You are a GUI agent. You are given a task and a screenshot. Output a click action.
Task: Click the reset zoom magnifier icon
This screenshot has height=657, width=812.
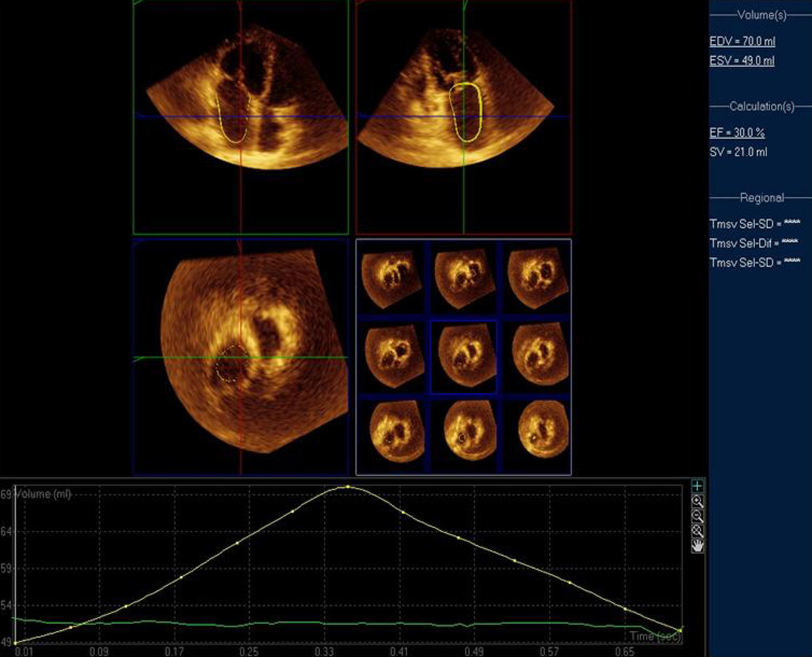(698, 531)
